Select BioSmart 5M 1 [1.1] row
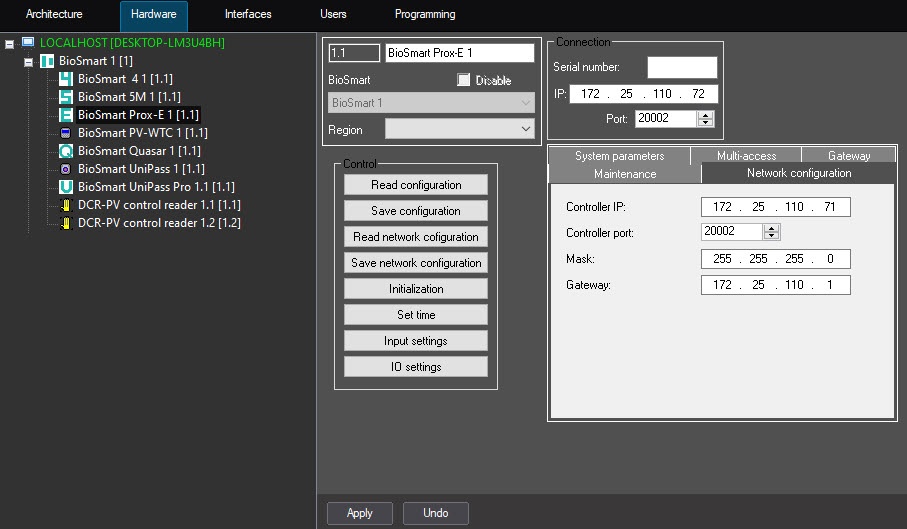 130,97
